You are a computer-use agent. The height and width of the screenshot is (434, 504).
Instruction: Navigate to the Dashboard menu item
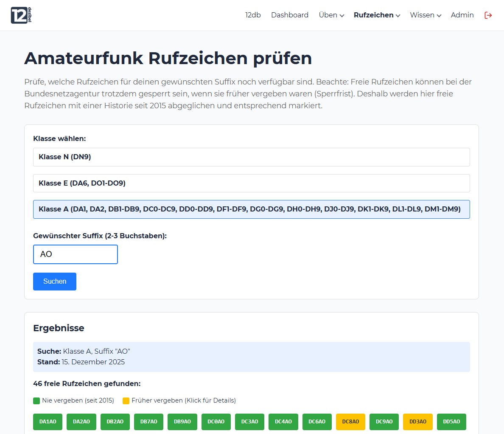click(x=290, y=15)
